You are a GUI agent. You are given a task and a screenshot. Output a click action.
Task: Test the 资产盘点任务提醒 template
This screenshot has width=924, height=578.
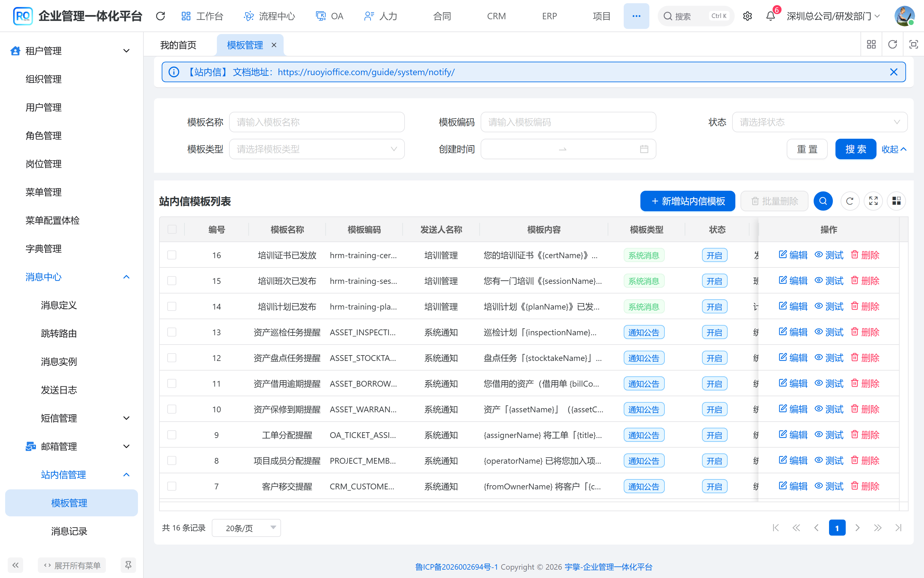point(829,358)
